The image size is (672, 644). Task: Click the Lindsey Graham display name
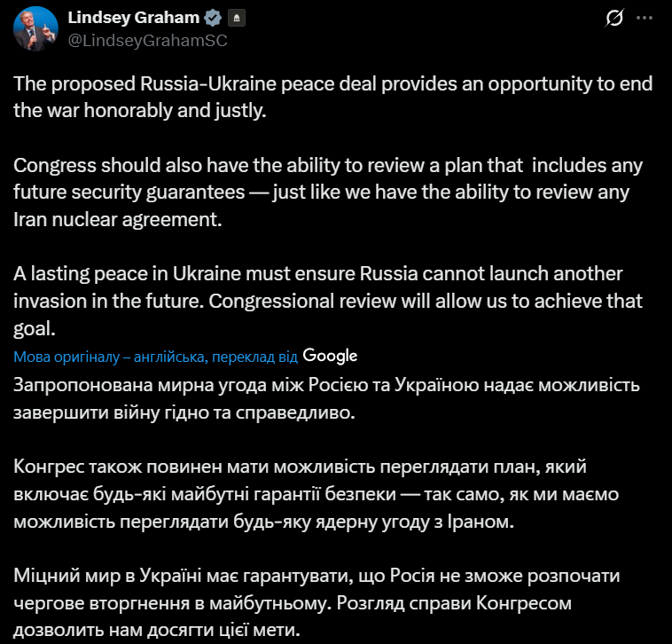click(x=134, y=19)
